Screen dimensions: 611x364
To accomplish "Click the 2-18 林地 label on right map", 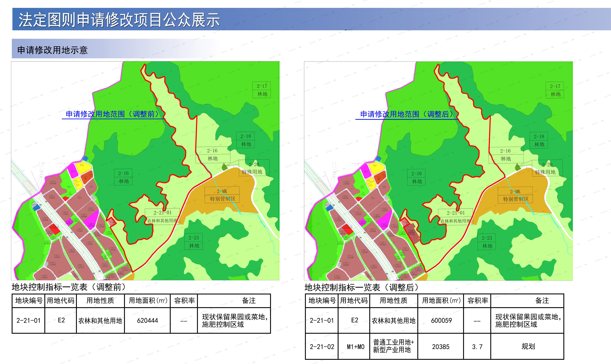I will (x=539, y=140).
